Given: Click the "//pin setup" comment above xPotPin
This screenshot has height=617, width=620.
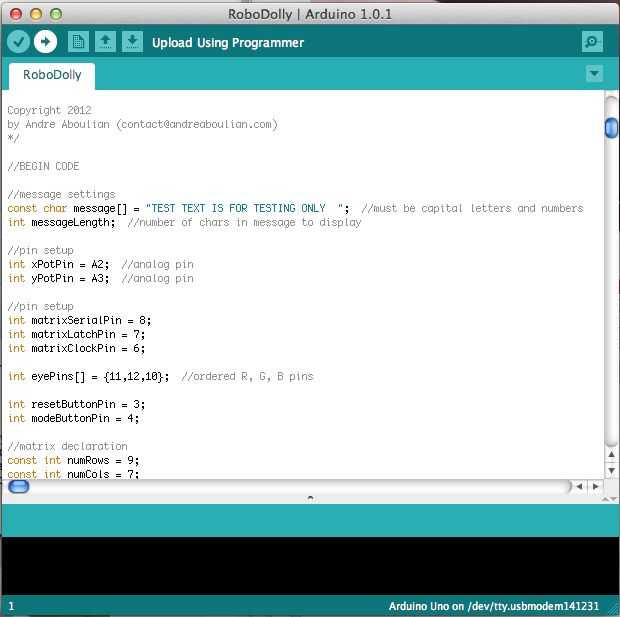Looking at the screenshot, I should [x=40, y=251].
